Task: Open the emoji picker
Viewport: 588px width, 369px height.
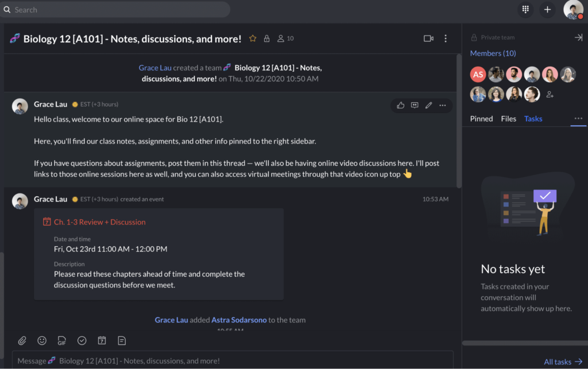Action: (x=42, y=340)
